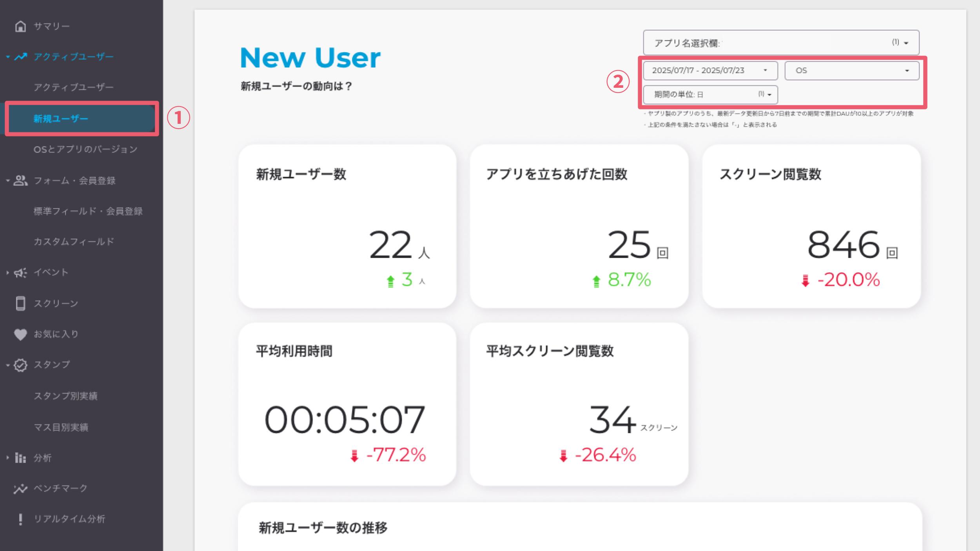Open the OS filter dropdown

[852, 71]
